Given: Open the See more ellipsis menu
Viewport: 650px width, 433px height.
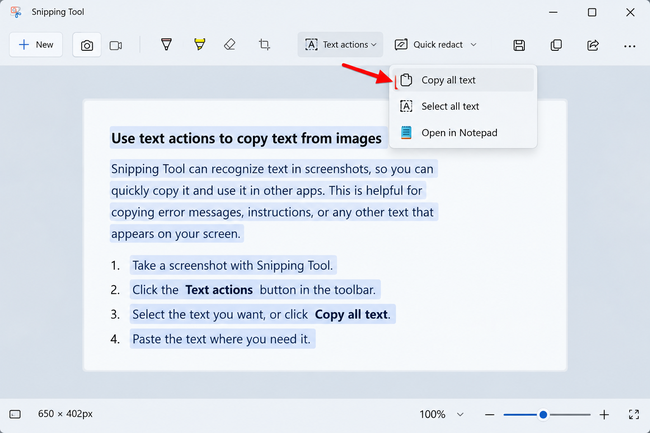Looking at the screenshot, I should point(629,46).
